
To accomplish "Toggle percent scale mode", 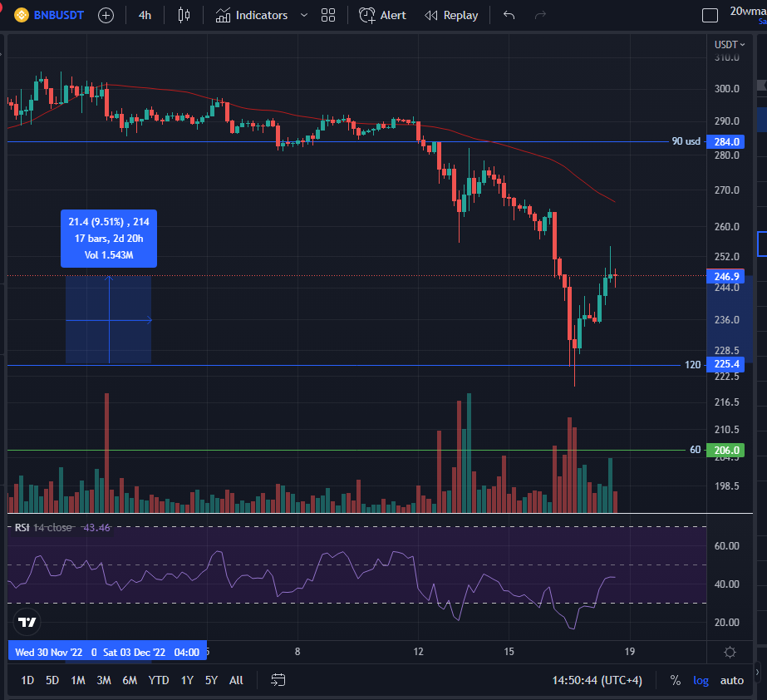I will 676,680.
